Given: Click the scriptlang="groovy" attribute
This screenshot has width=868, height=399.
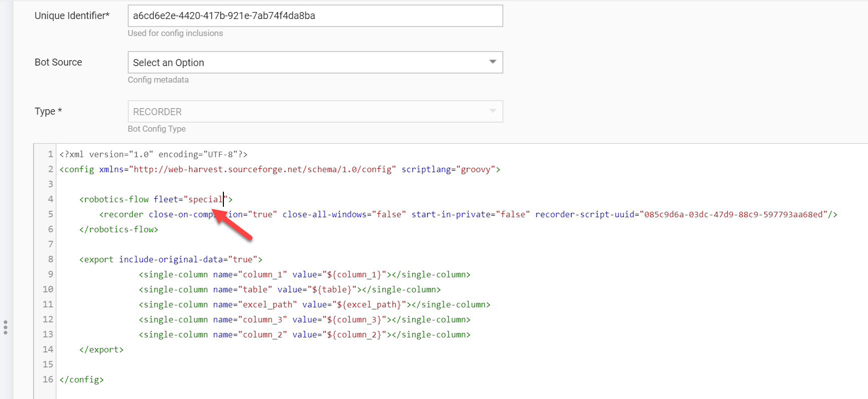Looking at the screenshot, I should click(x=449, y=169).
